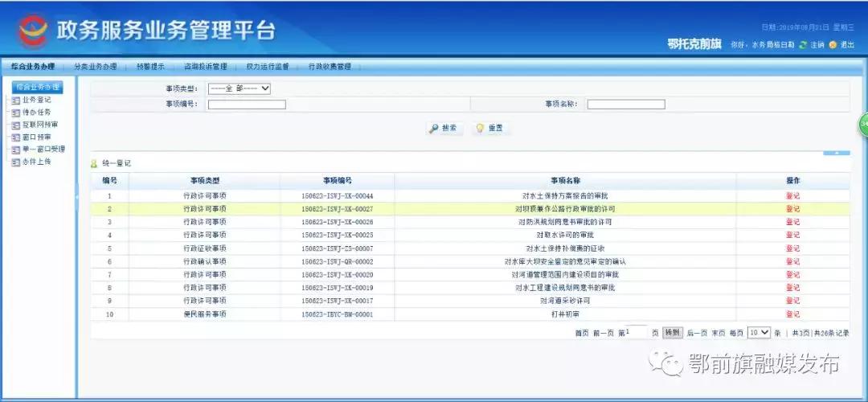The width and height of the screenshot is (868, 402).
Task: Click the green circle badge at right edge
Action: pos(863,125)
